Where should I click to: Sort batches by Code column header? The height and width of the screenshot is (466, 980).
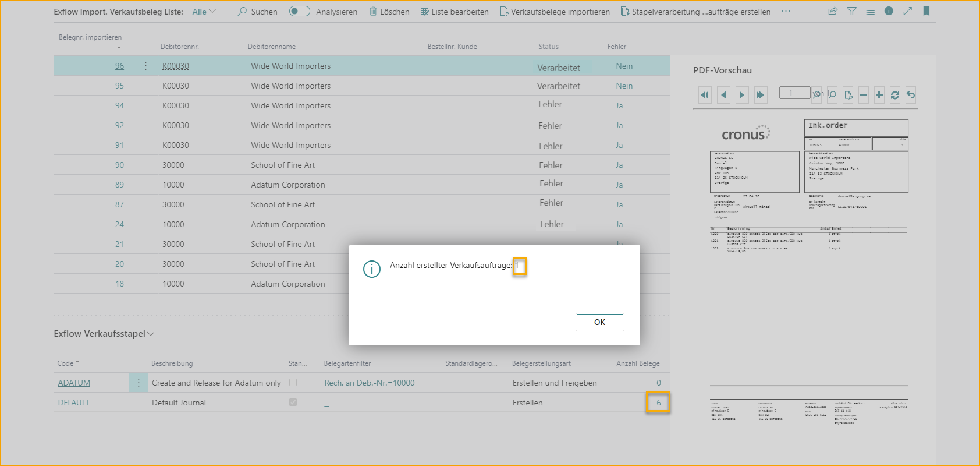(x=68, y=363)
